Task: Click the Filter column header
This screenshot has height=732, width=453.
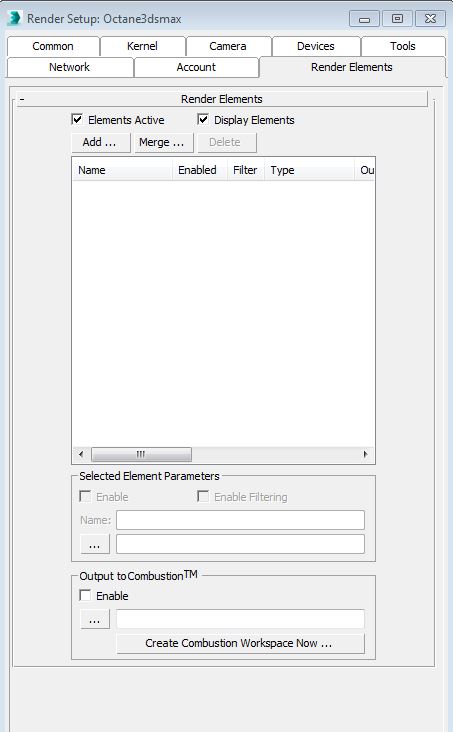Action: pos(246,170)
